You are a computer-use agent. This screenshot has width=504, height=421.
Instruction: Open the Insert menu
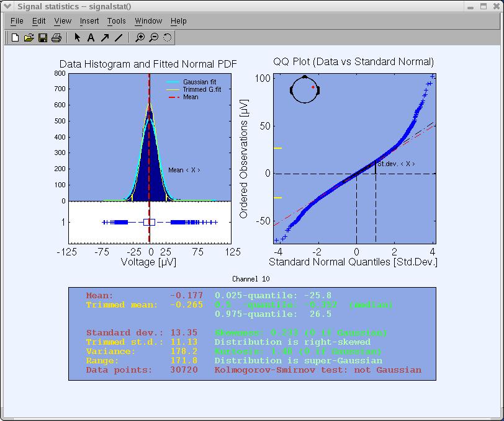click(x=89, y=21)
